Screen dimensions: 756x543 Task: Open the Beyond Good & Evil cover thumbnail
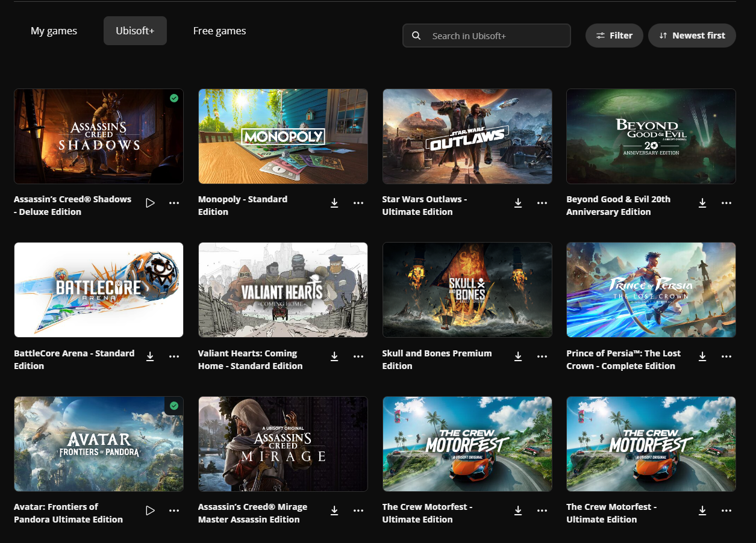pos(651,136)
